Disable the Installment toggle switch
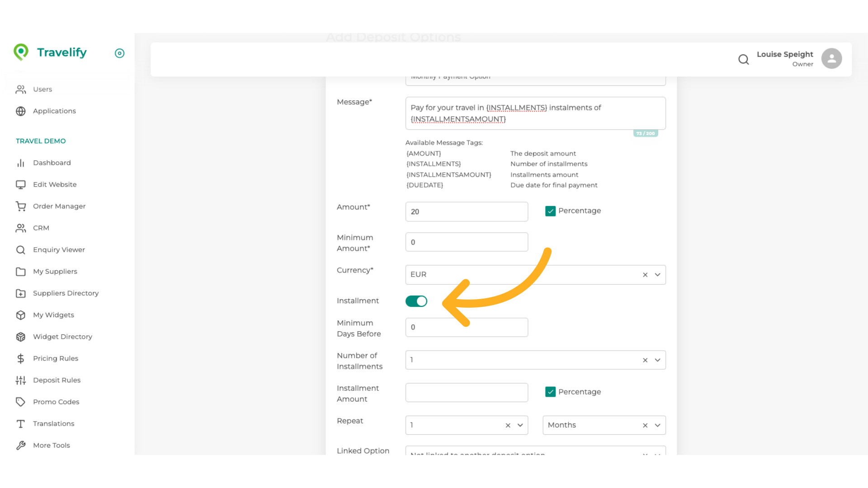 coord(416,301)
